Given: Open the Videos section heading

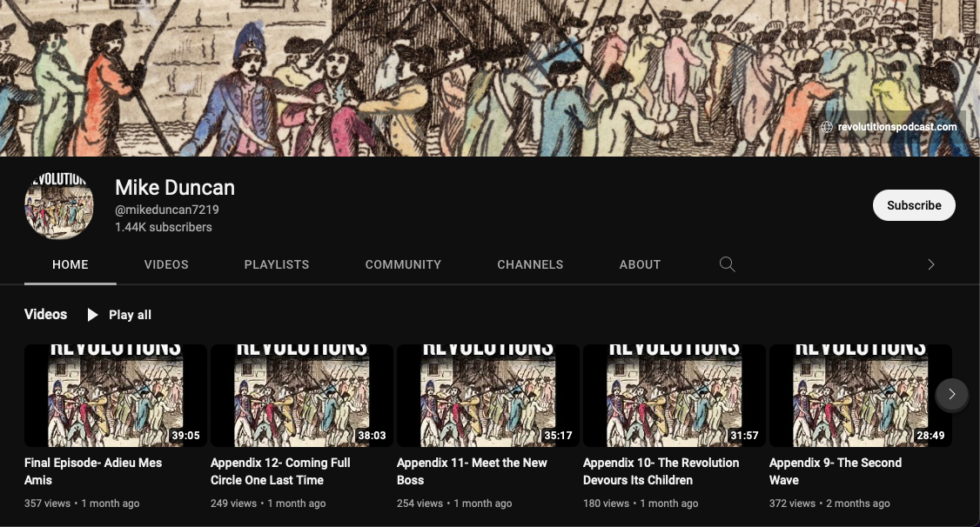Looking at the screenshot, I should click(x=45, y=314).
